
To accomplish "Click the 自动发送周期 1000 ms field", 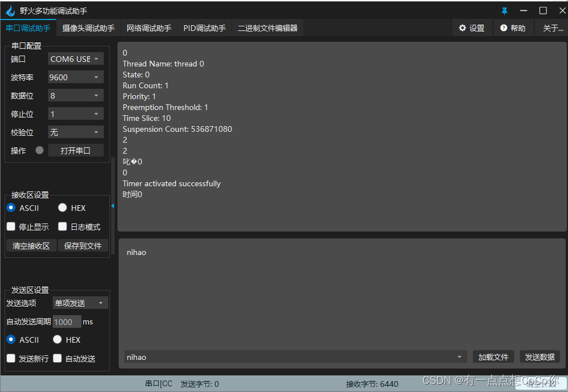I will (66, 322).
